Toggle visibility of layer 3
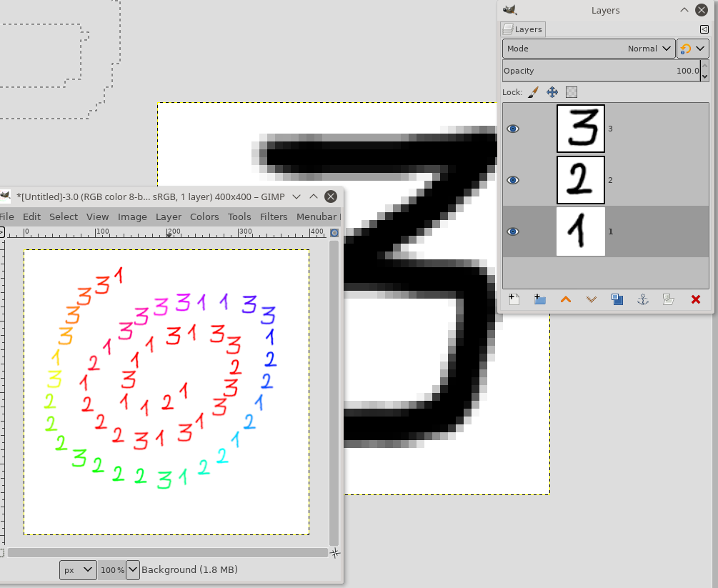Viewport: 718px width, 588px height. tap(513, 129)
